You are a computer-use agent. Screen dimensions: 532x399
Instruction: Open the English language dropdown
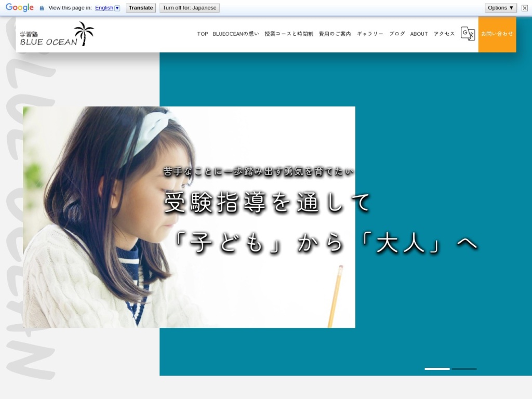(x=108, y=8)
